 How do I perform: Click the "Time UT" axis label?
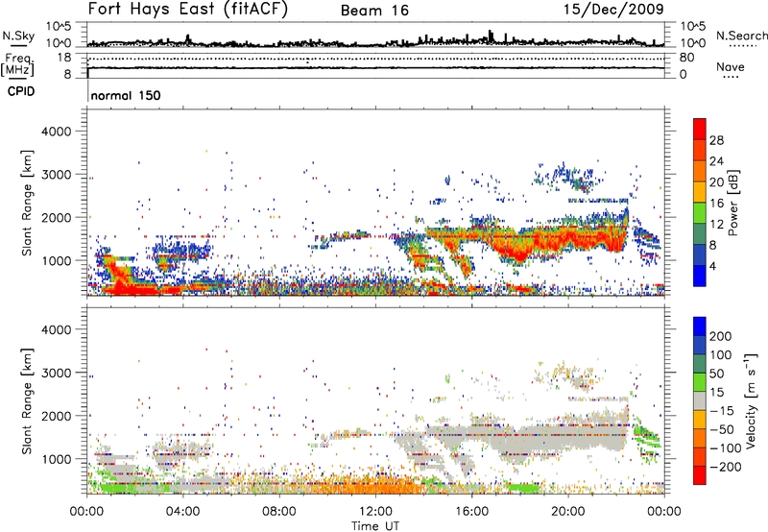click(375, 526)
